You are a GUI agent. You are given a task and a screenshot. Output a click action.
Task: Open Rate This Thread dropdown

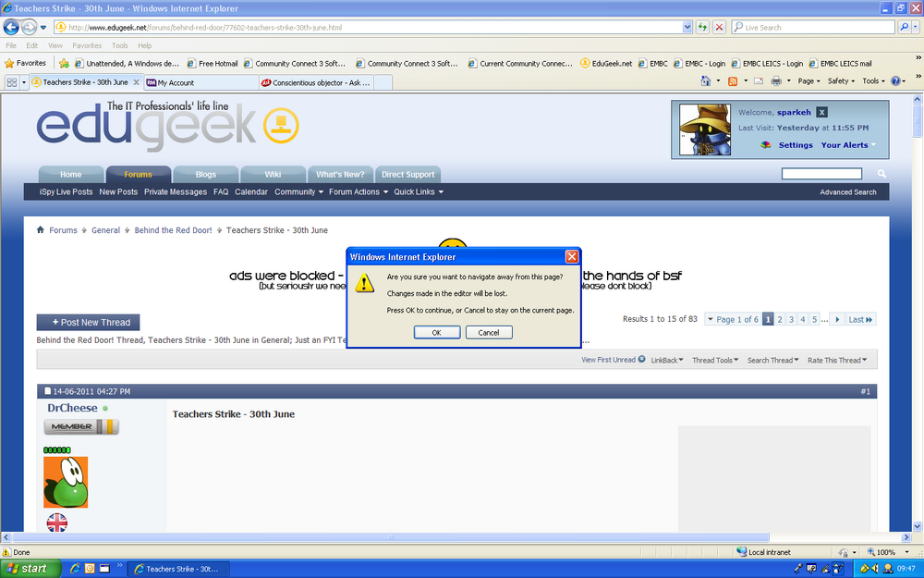[837, 361]
